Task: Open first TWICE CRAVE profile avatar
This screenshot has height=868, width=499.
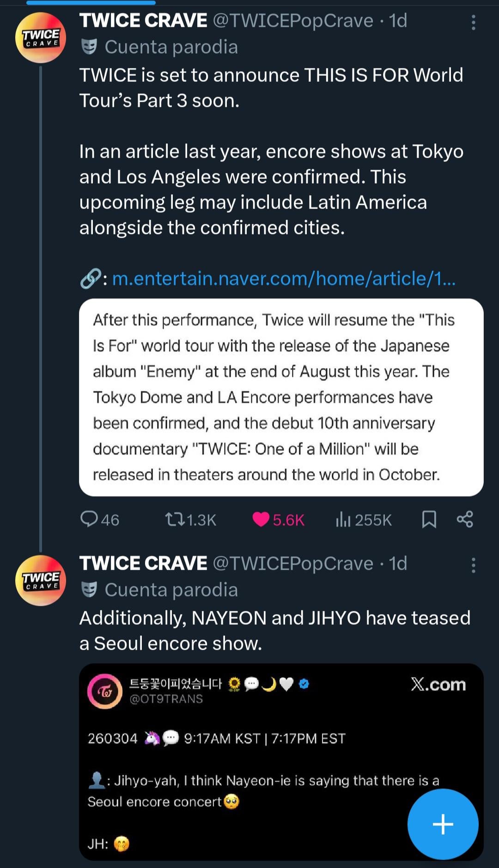Action: point(41,37)
